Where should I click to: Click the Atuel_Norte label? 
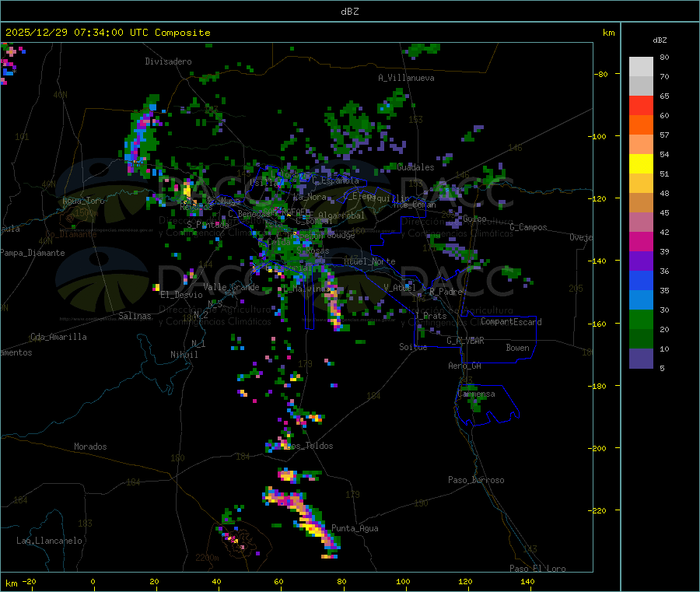(x=369, y=261)
